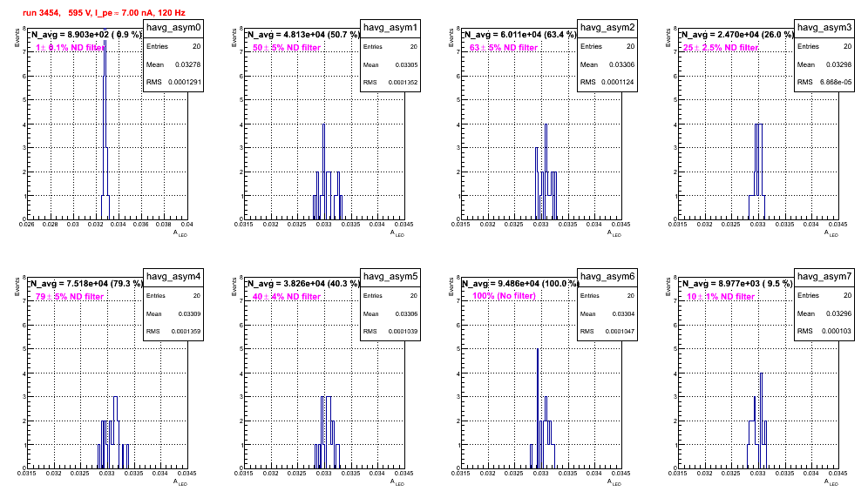
Task: Click the run 3454 header title
Action: pyautogui.click(x=104, y=13)
